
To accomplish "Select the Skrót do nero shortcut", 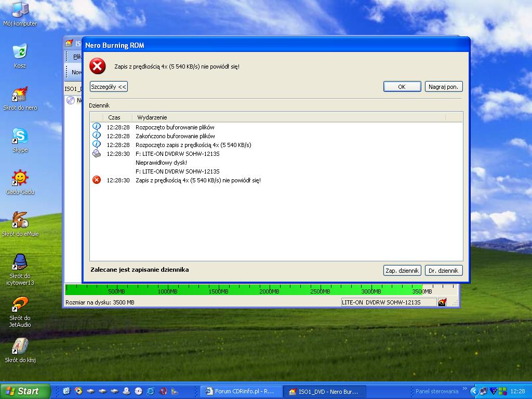I will point(20,98).
